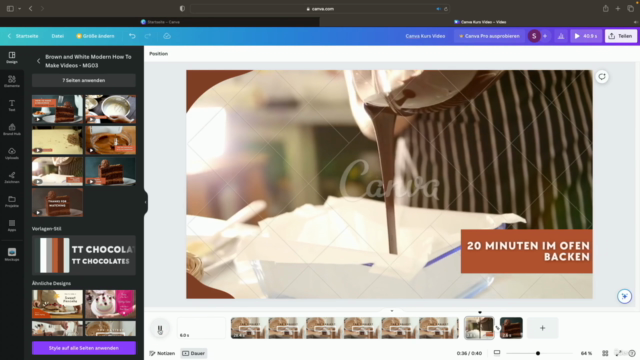Image resolution: width=640 pixels, height=360 pixels.
Task: Open Notizen in bottom bar
Action: (x=162, y=353)
